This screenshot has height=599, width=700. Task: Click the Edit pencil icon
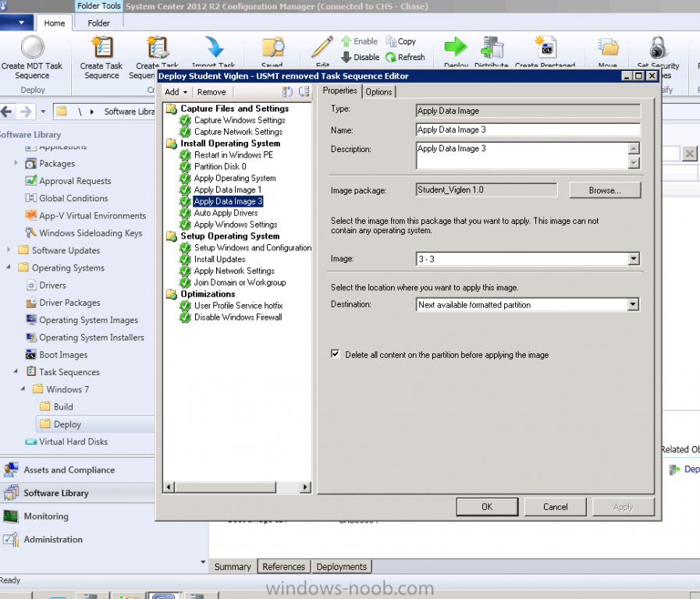(322, 47)
